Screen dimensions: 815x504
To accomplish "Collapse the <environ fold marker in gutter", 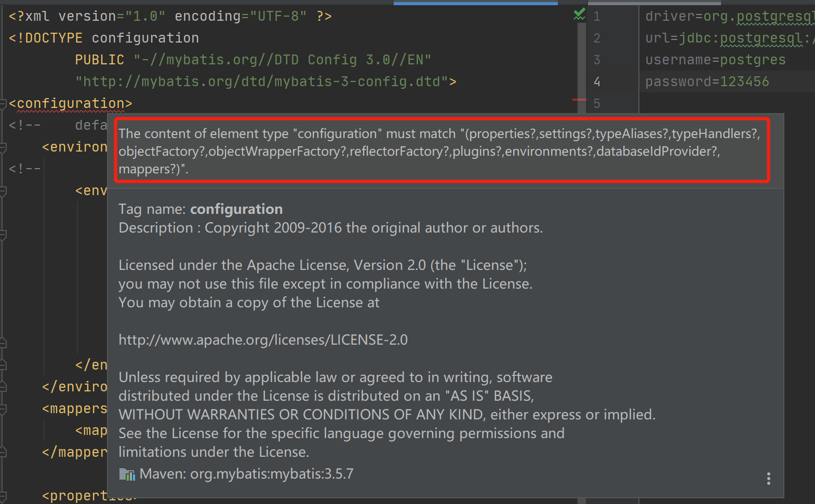I will [3, 147].
